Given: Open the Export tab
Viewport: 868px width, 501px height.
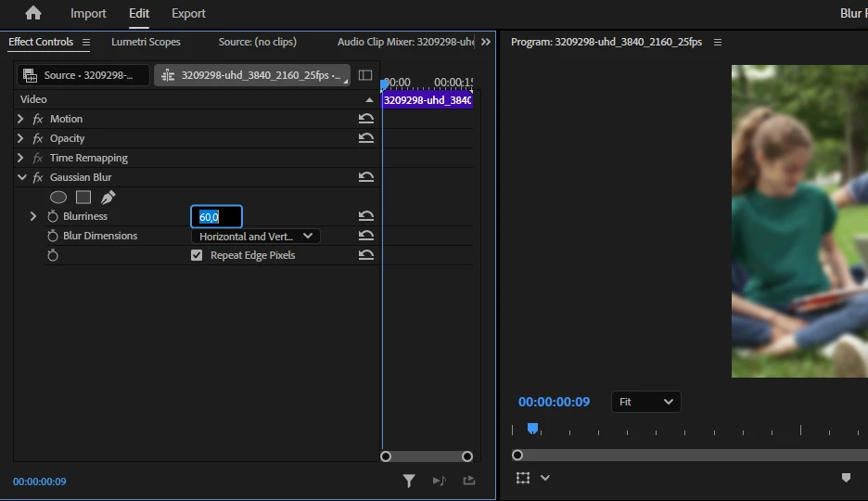Looking at the screenshot, I should click(188, 13).
